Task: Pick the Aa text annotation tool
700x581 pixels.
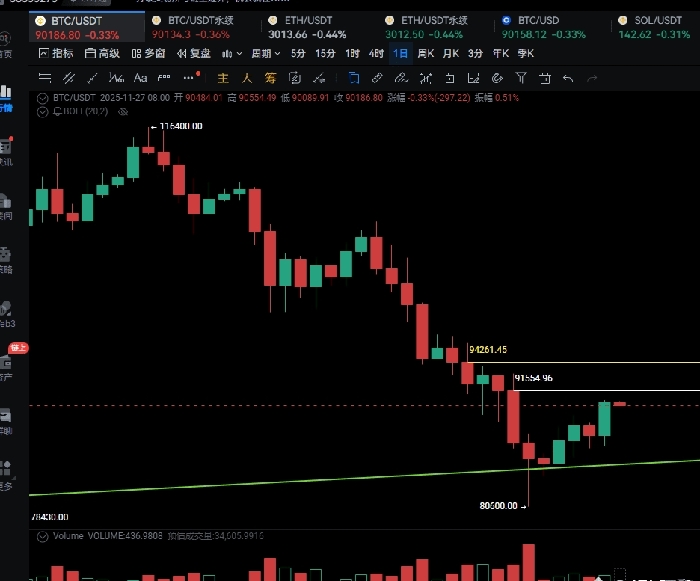Action: click(x=140, y=77)
